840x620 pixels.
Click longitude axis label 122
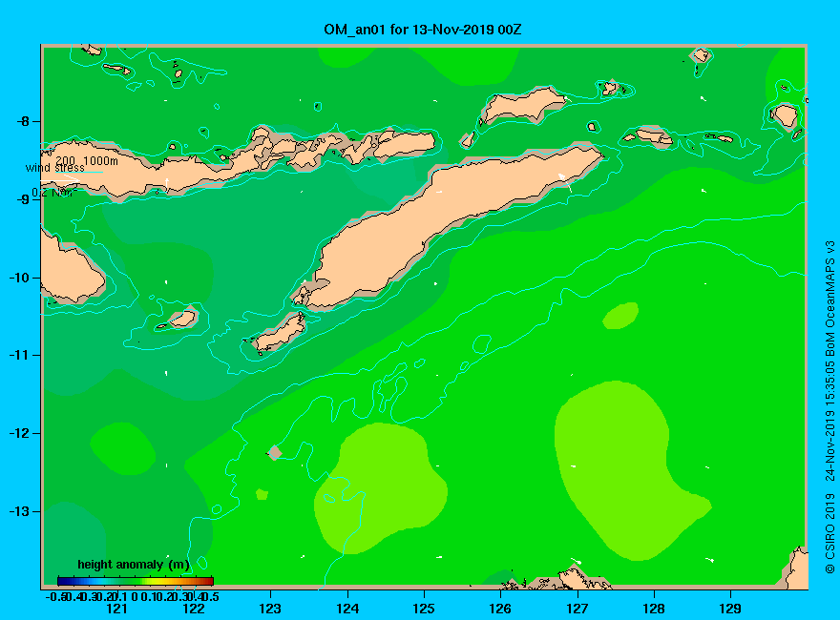(194, 609)
